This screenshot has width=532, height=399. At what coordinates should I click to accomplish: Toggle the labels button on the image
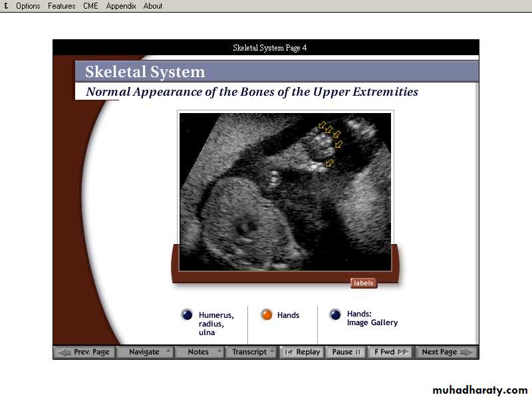coord(363,283)
